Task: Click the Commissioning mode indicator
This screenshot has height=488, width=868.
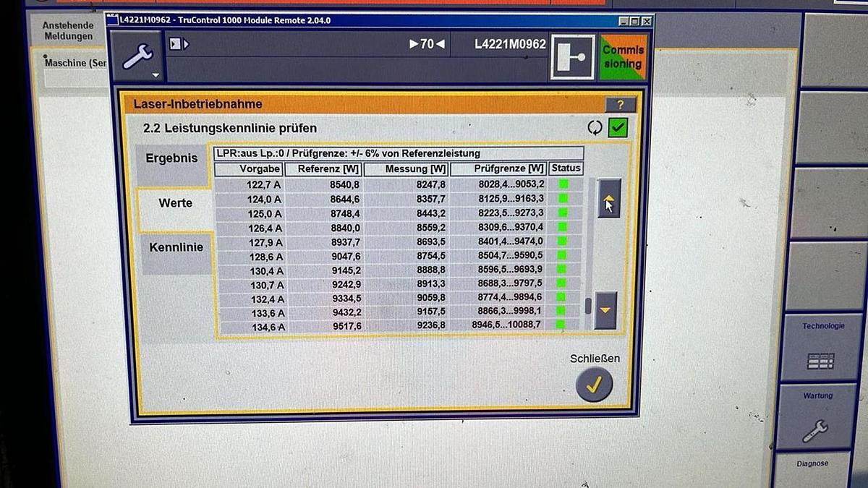Action: click(623, 57)
